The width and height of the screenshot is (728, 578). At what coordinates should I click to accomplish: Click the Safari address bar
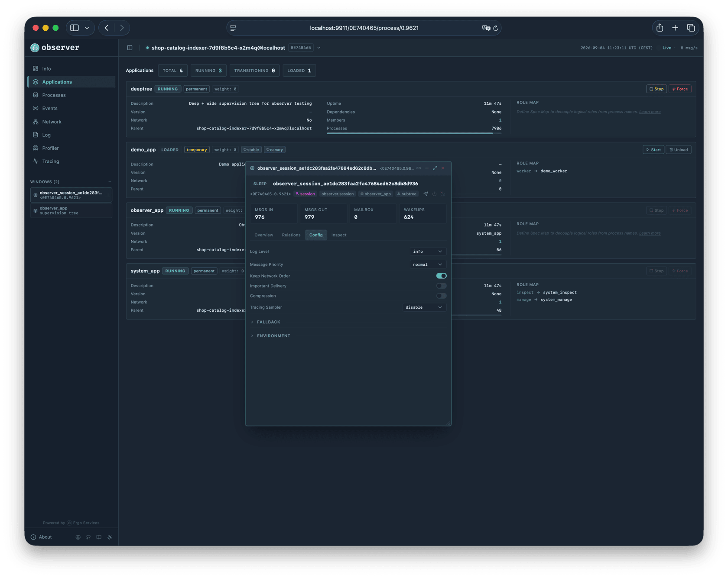pyautogui.click(x=364, y=28)
